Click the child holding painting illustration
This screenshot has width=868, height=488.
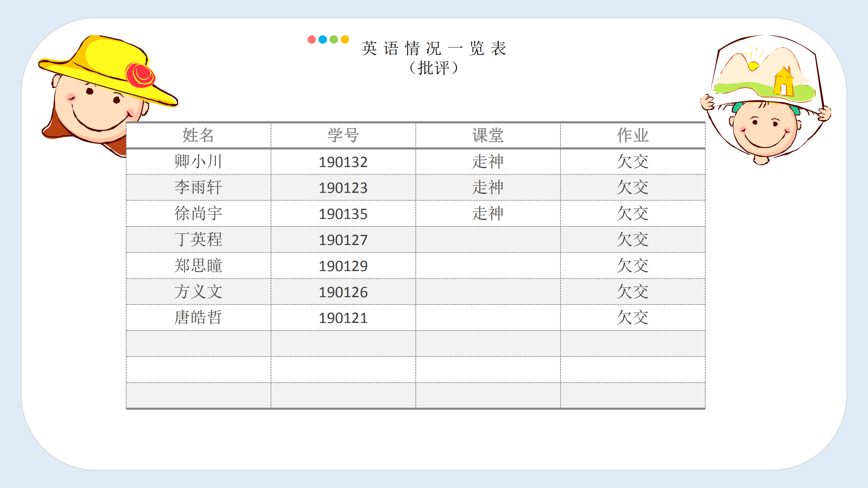(766, 100)
